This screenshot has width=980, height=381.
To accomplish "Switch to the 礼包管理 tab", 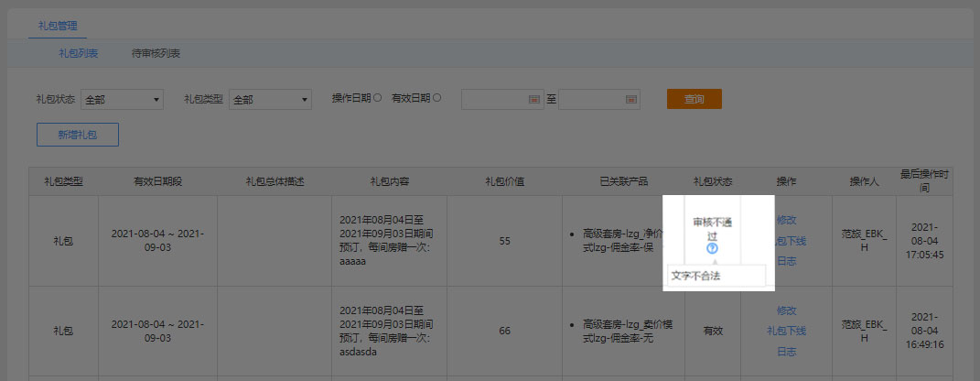I will (x=58, y=26).
